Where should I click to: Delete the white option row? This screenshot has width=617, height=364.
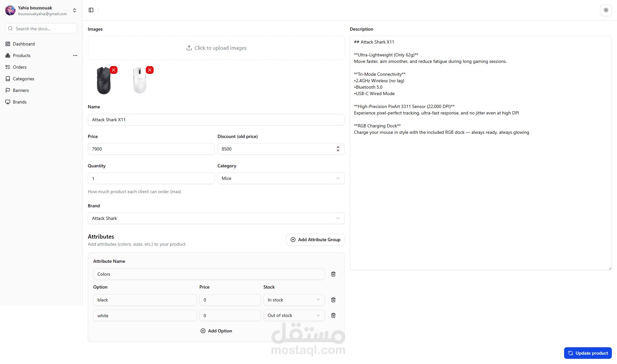[x=333, y=315]
